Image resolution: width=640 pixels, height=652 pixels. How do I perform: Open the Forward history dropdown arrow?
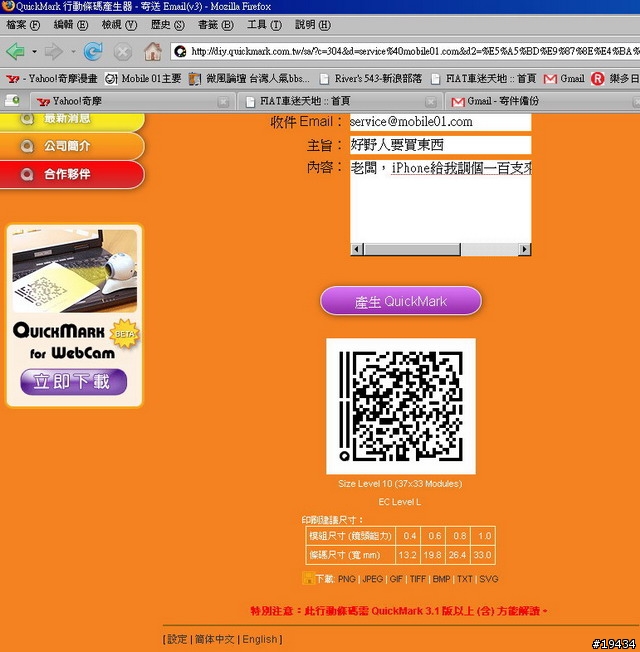[x=73, y=52]
